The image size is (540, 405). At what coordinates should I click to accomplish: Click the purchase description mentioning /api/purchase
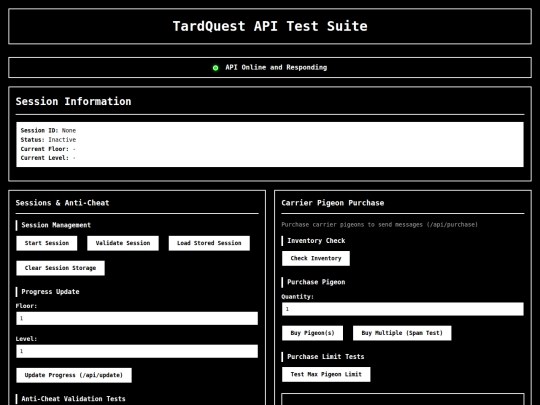[x=380, y=225]
